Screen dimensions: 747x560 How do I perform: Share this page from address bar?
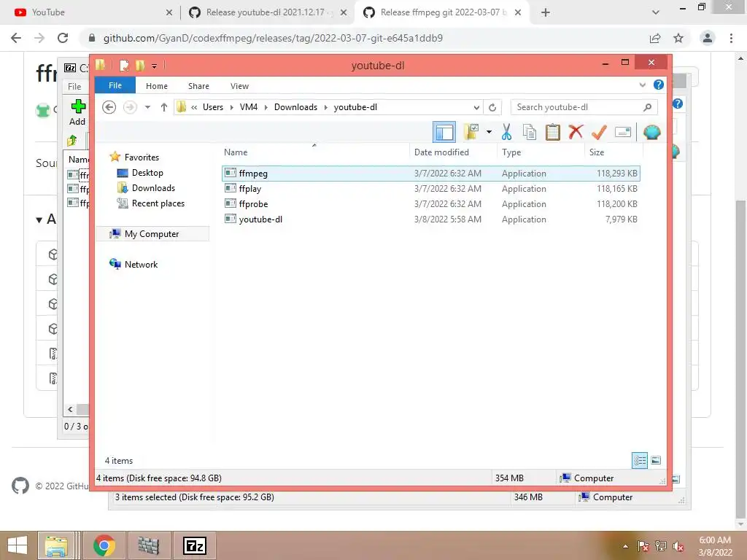point(655,38)
